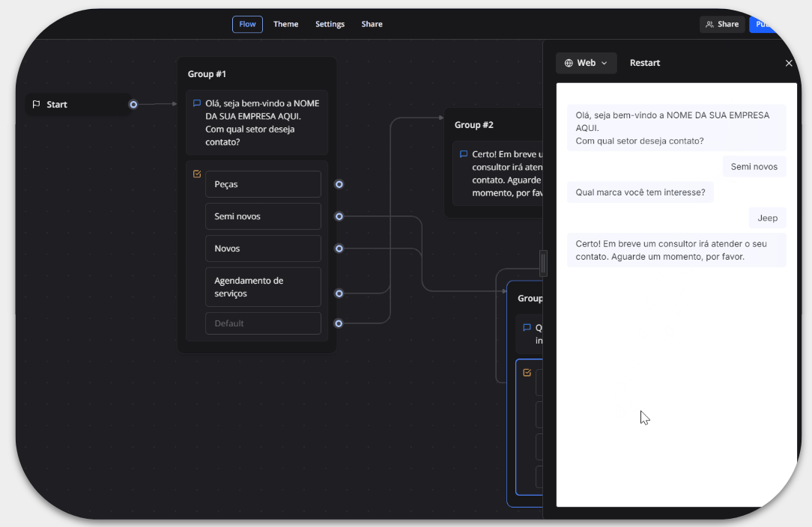Select the Novos choice item

(x=263, y=249)
